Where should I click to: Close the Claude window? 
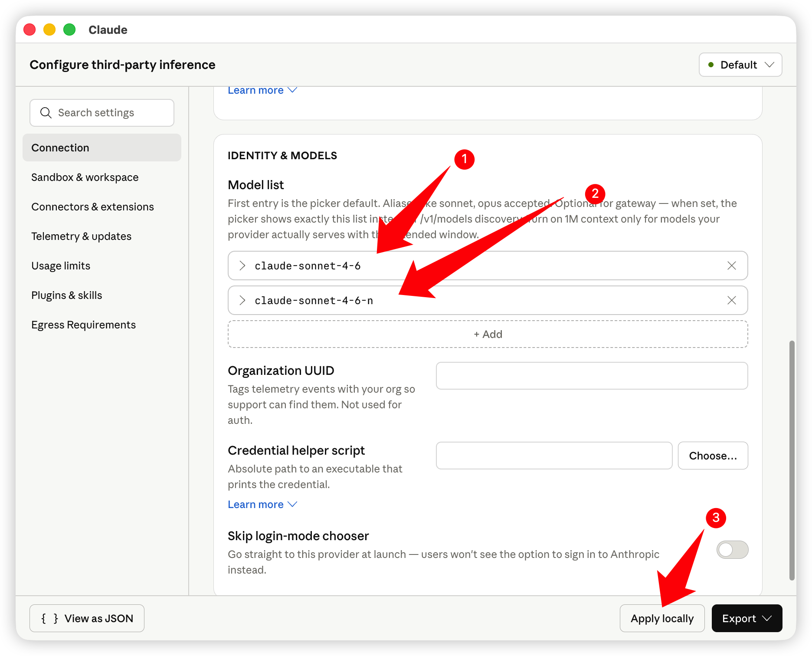click(x=29, y=30)
